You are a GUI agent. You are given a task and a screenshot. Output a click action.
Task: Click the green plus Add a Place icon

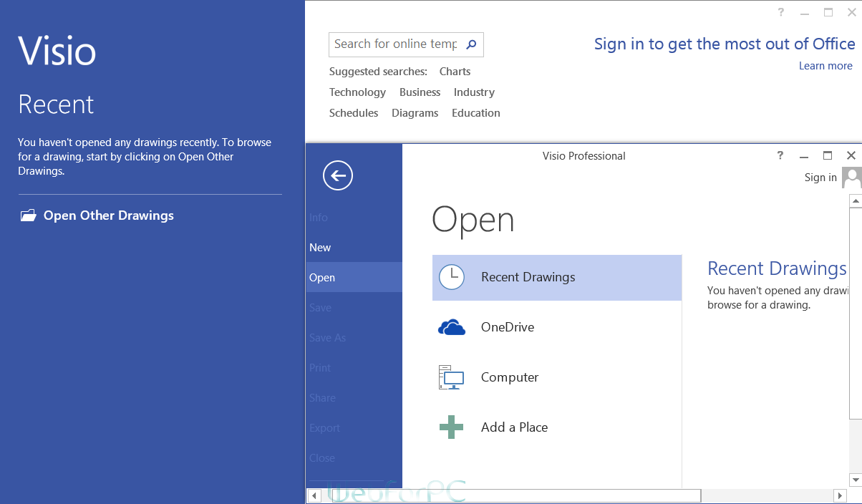coord(452,427)
